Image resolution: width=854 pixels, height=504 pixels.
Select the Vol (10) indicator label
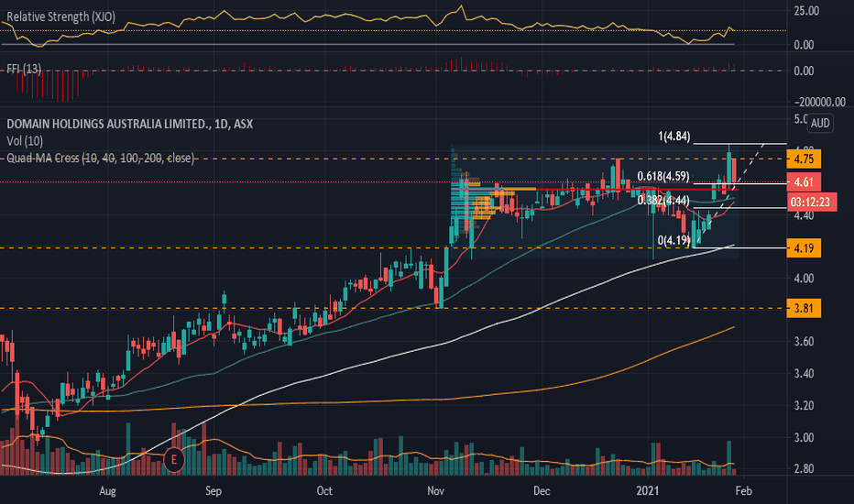(25, 141)
